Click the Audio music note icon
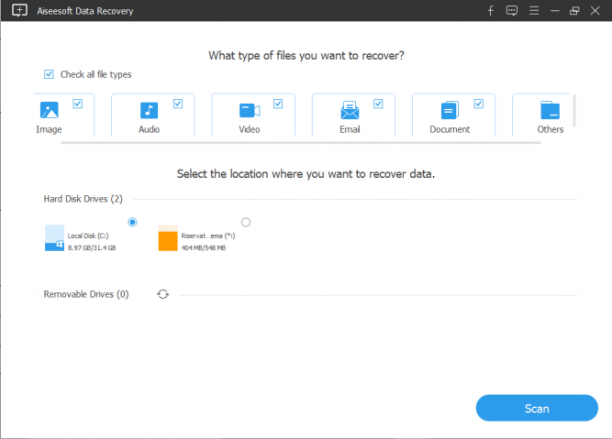The height and width of the screenshot is (439, 612). [x=149, y=110]
